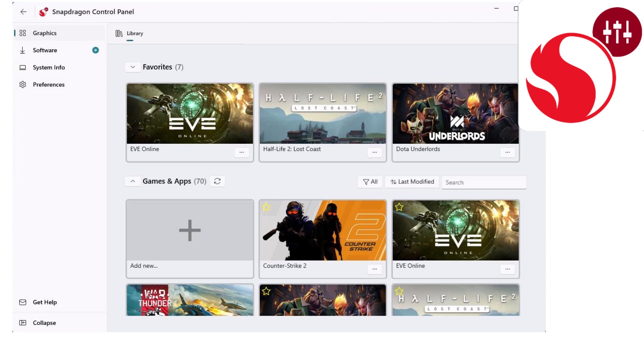The image size is (644, 356).
Task: Open the Software section with update badge
Action: [45, 50]
